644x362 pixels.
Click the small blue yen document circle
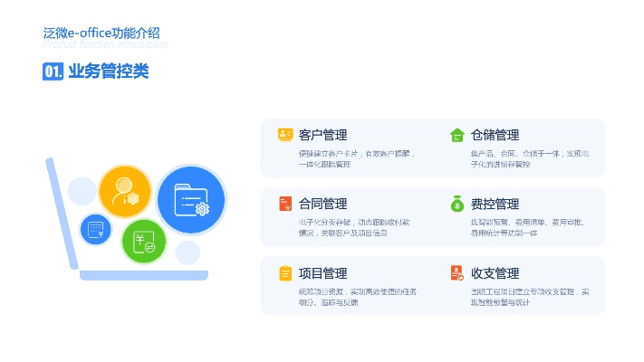[96, 230]
